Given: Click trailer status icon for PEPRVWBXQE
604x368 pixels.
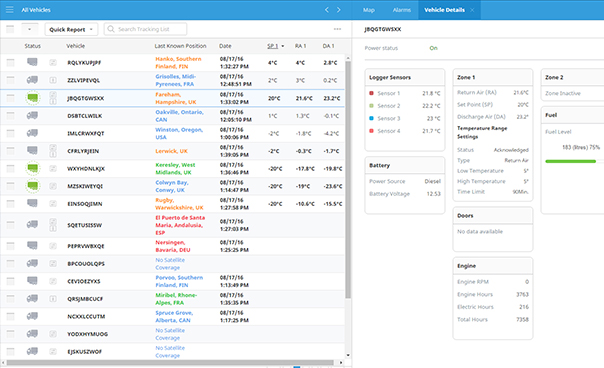Looking at the screenshot, I should [32, 245].
